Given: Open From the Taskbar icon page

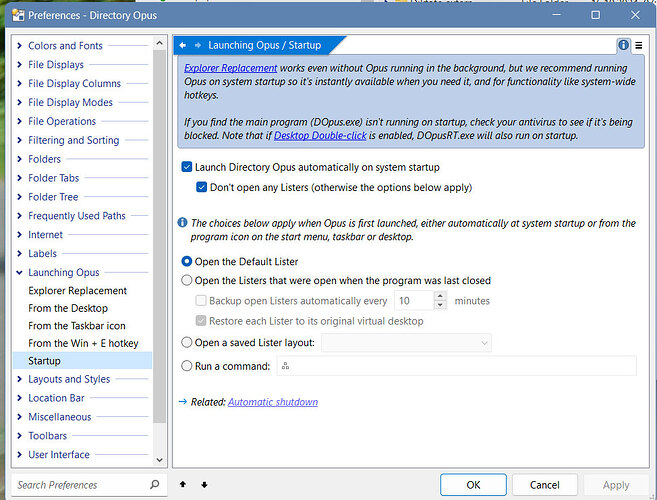Looking at the screenshot, I should (77, 326).
